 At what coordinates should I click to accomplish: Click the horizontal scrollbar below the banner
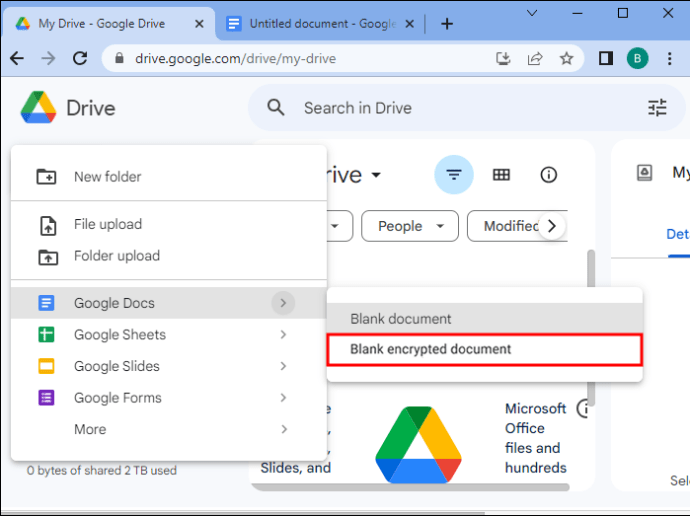tap(411, 487)
